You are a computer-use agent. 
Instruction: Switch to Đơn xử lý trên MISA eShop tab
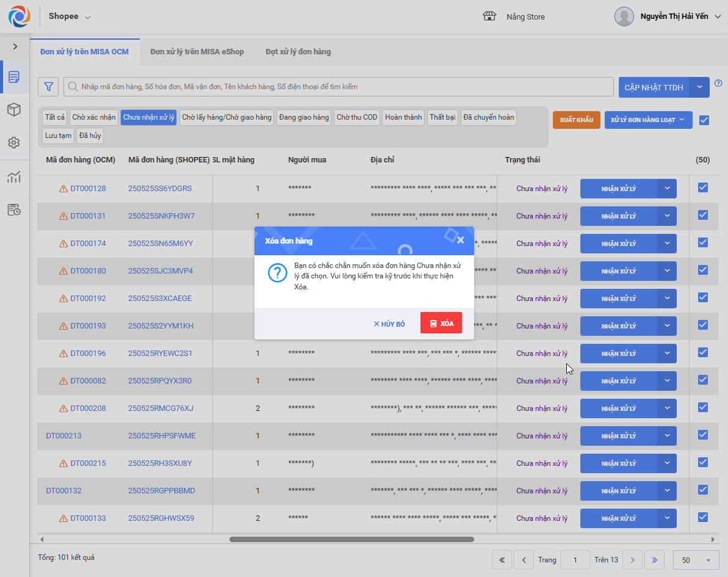tap(197, 52)
